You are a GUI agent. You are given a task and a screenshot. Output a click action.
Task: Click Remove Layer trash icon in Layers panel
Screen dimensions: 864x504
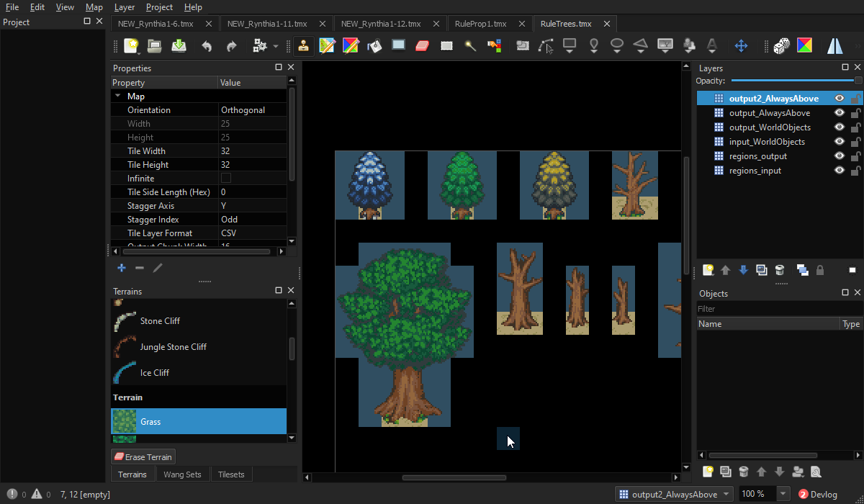click(x=780, y=270)
